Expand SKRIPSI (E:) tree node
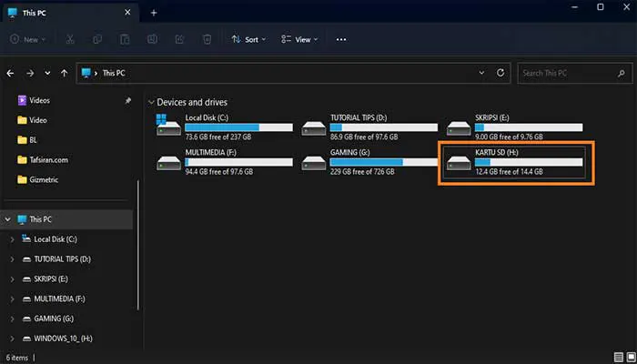 click(x=12, y=279)
